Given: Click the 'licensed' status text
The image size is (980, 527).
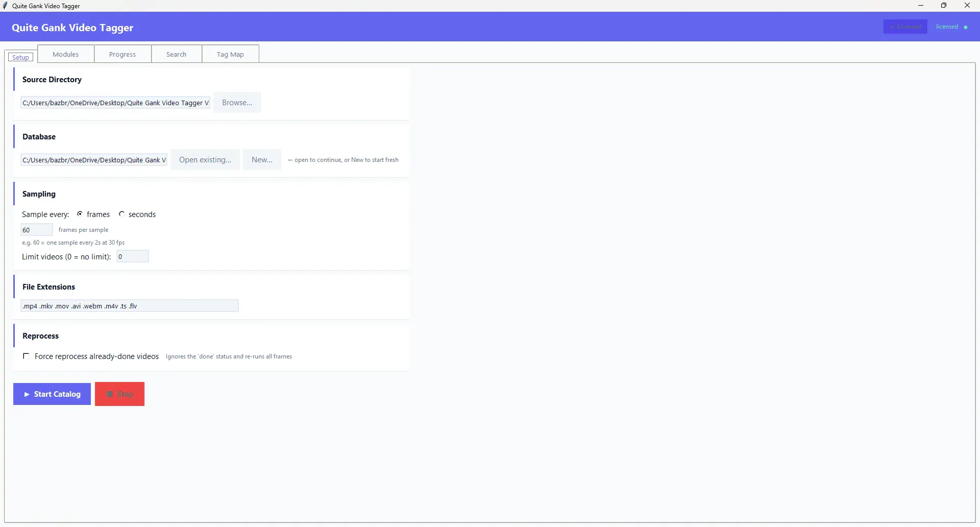Looking at the screenshot, I should [x=947, y=27].
